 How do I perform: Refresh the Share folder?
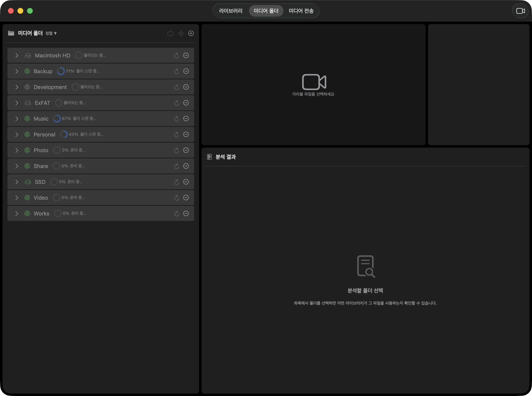[x=176, y=166]
